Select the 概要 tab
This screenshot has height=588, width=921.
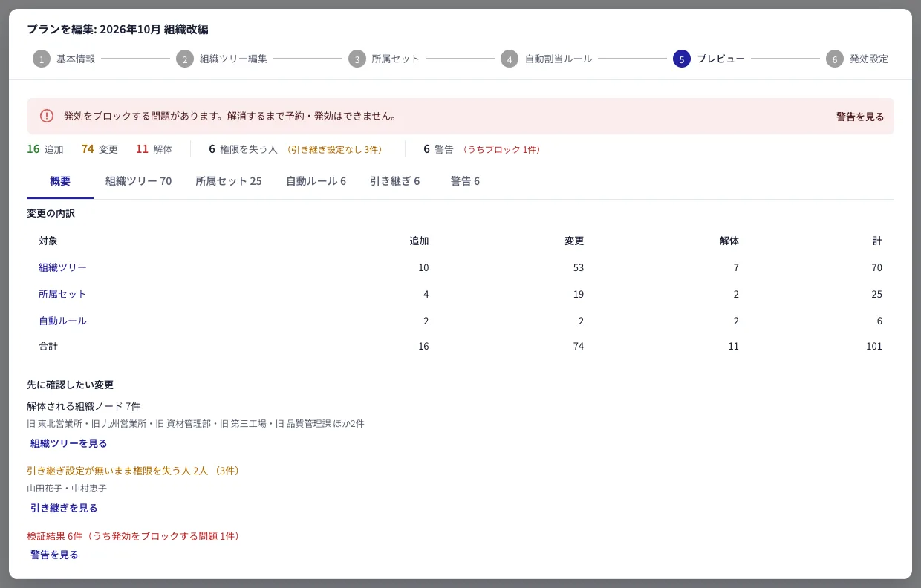click(x=60, y=181)
